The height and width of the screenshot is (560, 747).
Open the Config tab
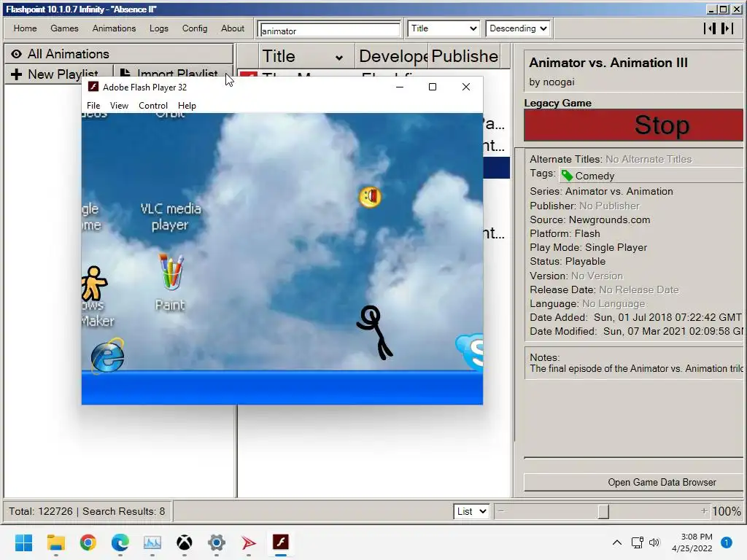(195, 28)
